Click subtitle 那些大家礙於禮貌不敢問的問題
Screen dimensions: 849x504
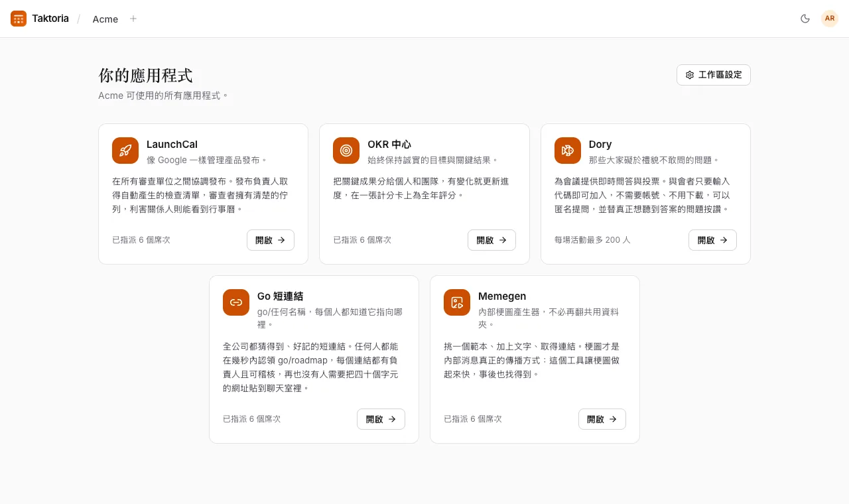(654, 160)
